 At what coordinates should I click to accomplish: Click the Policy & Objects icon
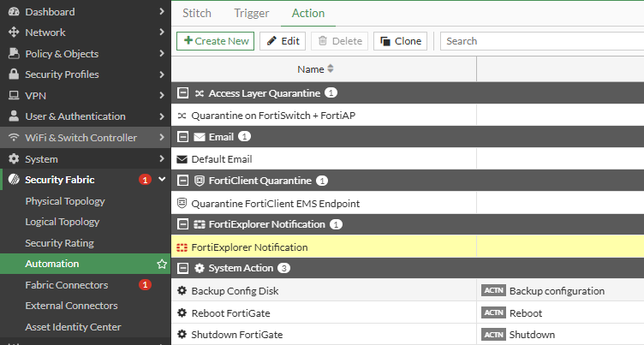[14, 53]
